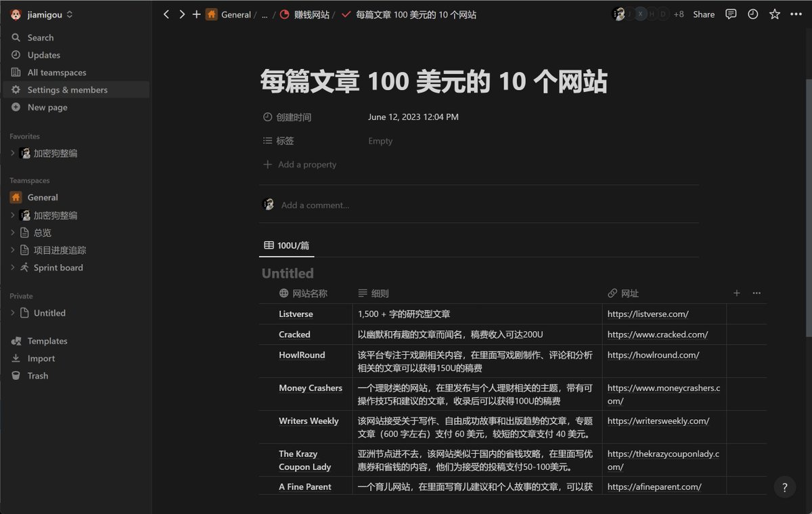Go back with the left arrow

point(166,14)
